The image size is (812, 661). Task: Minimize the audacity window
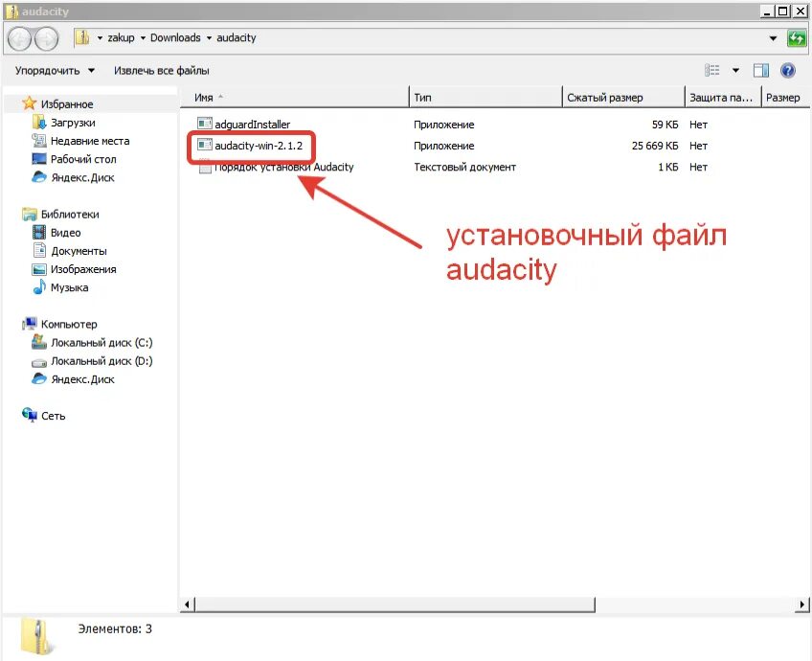tap(767, 11)
